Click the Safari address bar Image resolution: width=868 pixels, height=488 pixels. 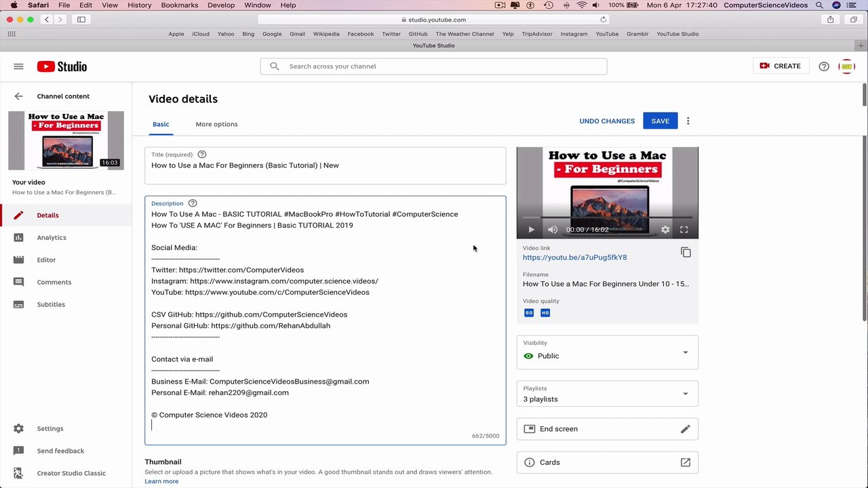(433, 20)
